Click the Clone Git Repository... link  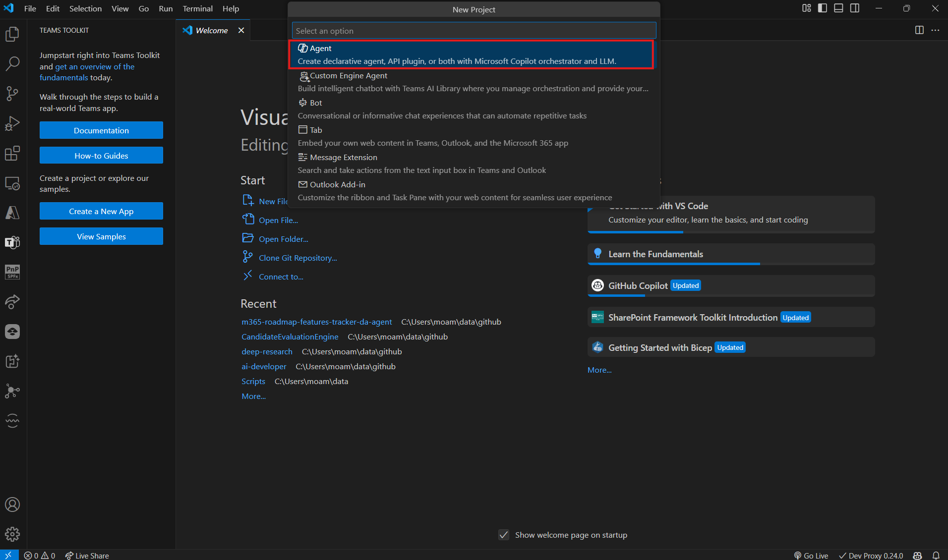pyautogui.click(x=297, y=258)
